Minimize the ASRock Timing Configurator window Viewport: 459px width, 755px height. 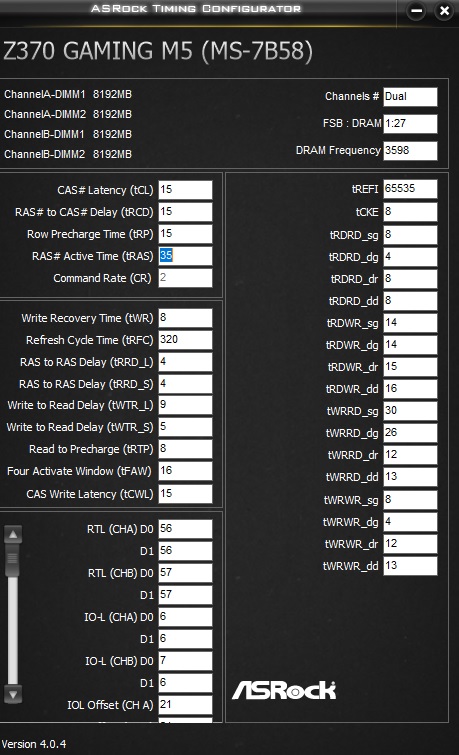tap(417, 10)
